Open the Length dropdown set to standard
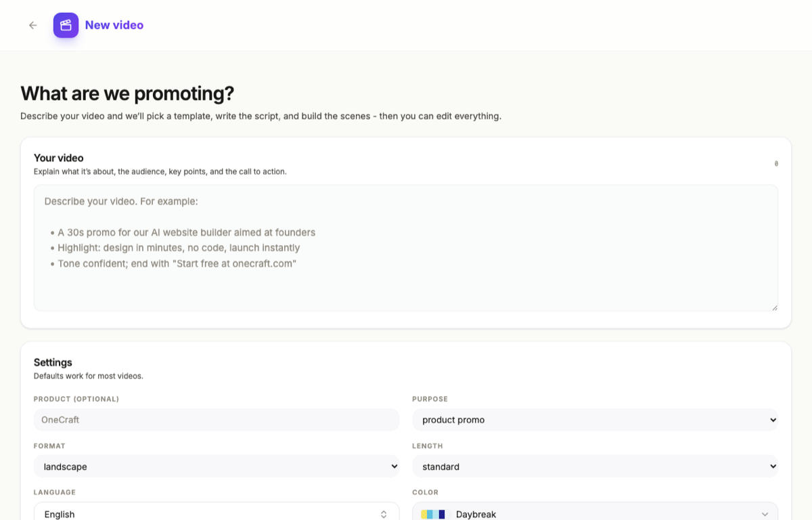The width and height of the screenshot is (812, 520). coord(595,467)
